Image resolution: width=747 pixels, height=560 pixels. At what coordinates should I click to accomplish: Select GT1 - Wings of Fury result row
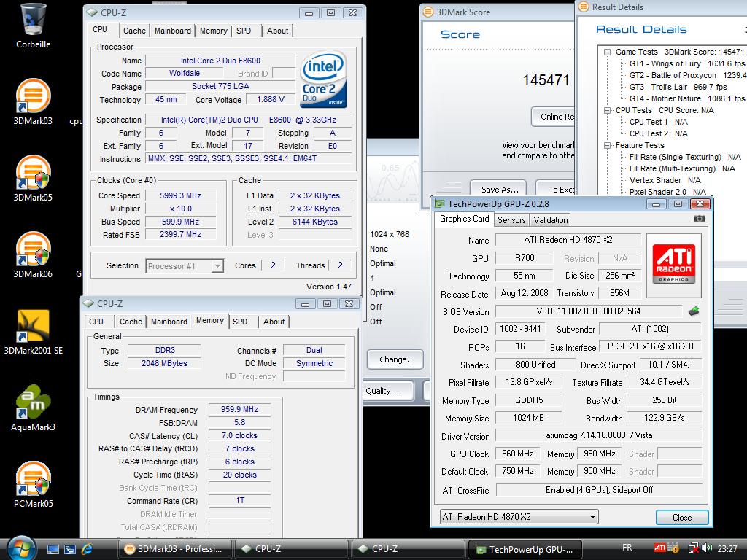coord(686,63)
